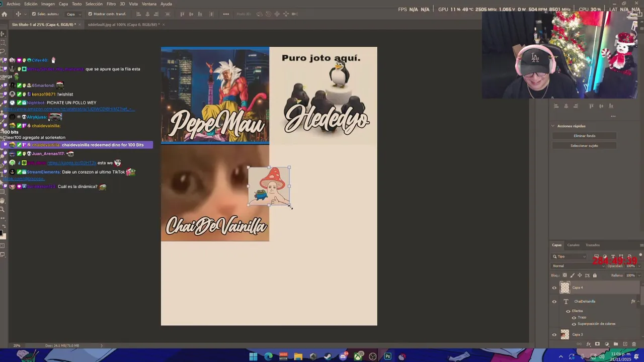The height and width of the screenshot is (362, 644).
Task: Click the Capa 4 layer thumbnail
Action: [565, 288]
